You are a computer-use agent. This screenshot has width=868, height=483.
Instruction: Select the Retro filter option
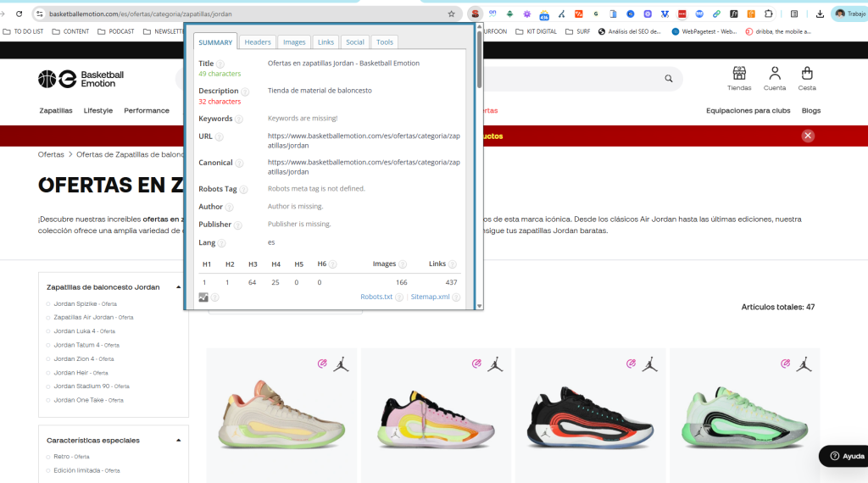62,457
